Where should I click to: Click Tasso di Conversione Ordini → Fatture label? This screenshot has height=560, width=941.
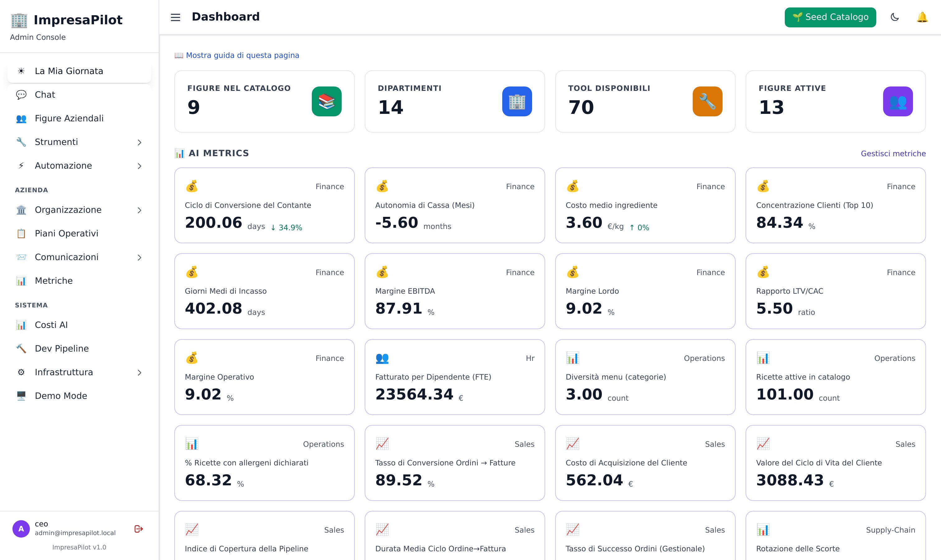click(x=445, y=463)
